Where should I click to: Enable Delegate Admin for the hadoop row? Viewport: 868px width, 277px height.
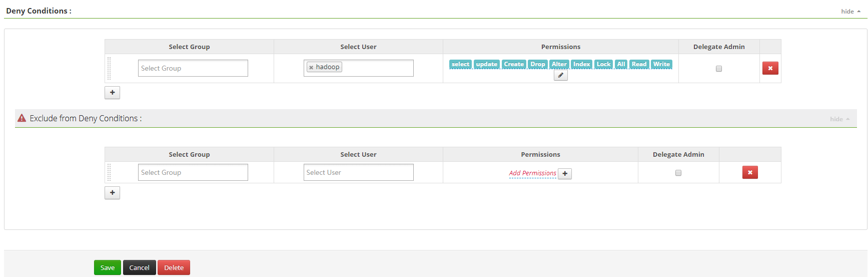(719, 69)
